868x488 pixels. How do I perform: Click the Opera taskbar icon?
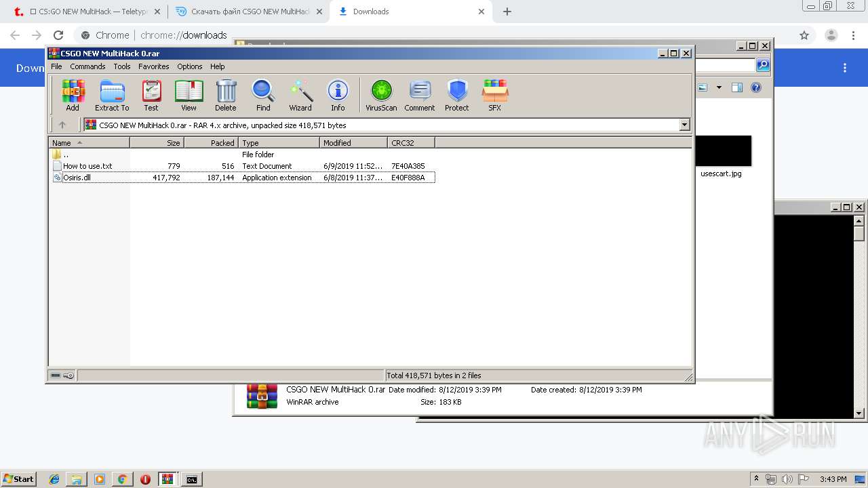point(145,479)
